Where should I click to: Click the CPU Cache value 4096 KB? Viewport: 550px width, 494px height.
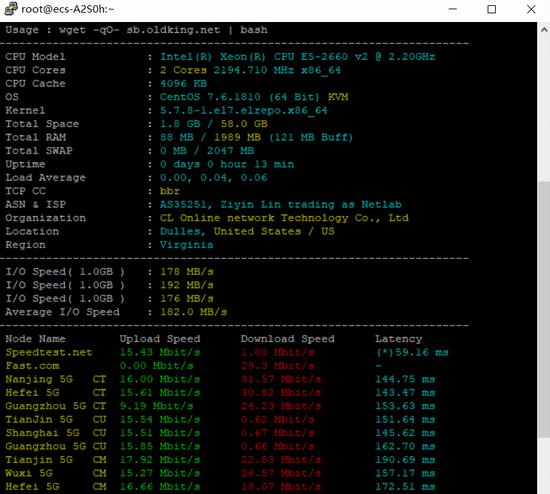pos(183,84)
